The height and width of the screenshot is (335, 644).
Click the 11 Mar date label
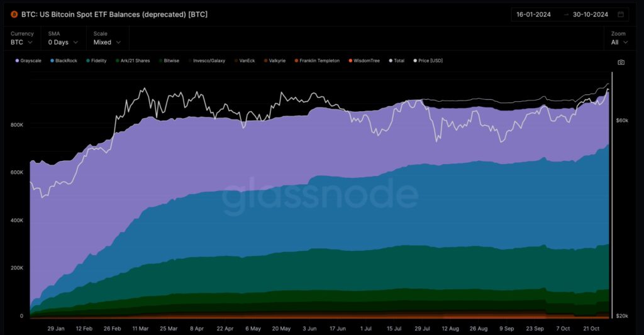(x=140, y=329)
